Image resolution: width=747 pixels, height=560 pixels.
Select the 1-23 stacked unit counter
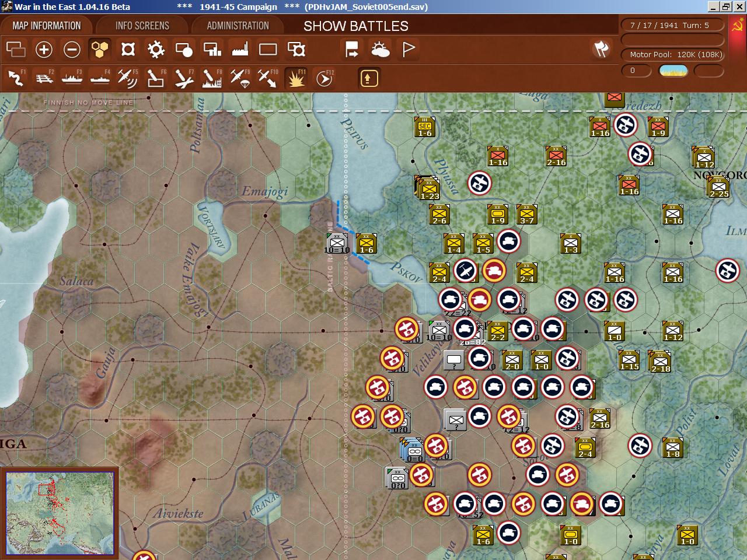click(429, 188)
